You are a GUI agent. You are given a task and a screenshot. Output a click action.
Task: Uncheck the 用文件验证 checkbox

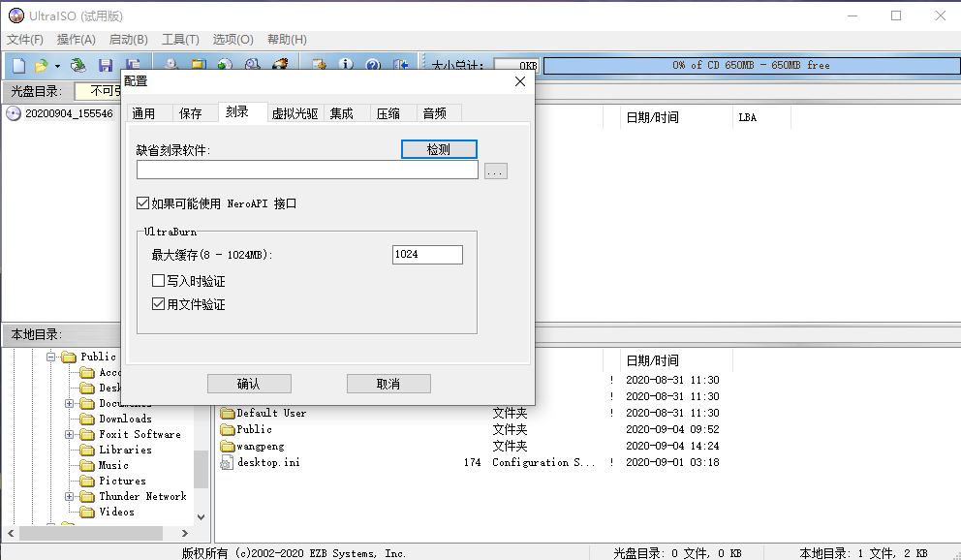coord(158,304)
